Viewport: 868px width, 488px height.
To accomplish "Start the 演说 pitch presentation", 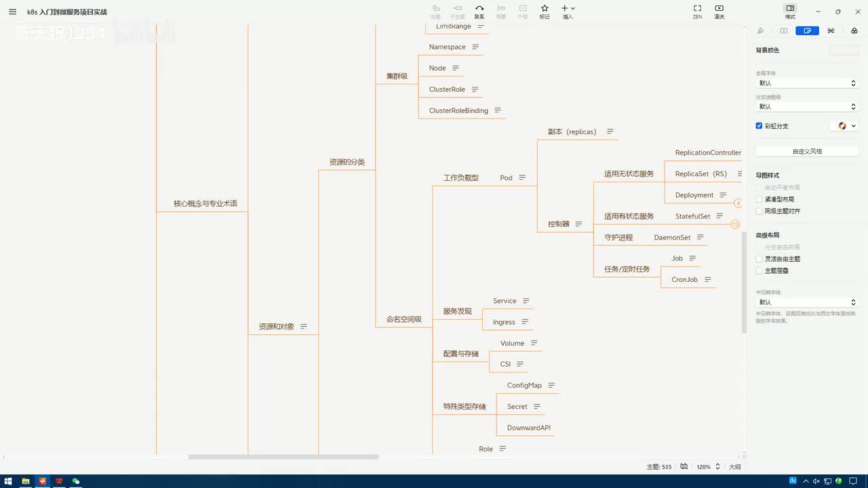I will [x=719, y=12].
